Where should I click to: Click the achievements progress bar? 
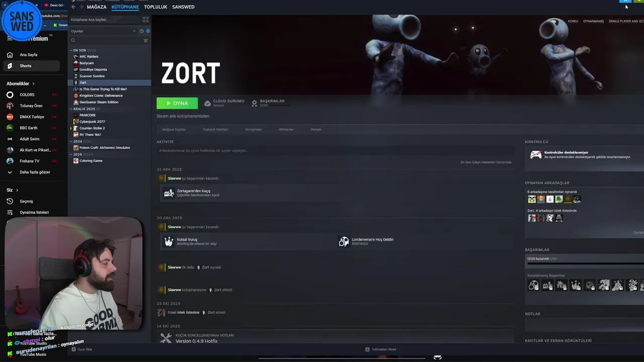point(585,263)
